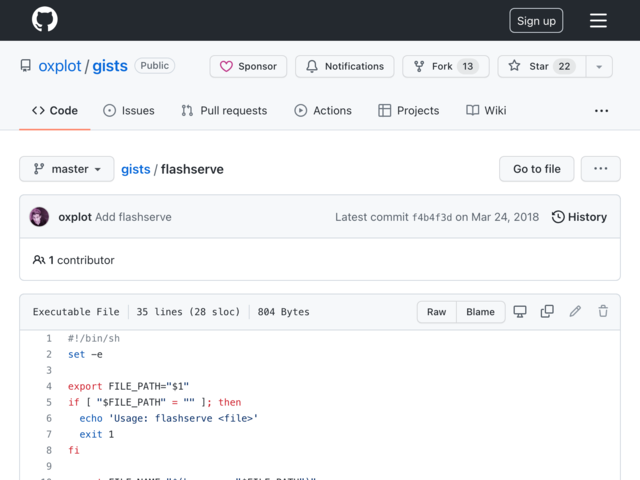640x480 pixels.
Task: Sponsor this repository
Action: 248,66
